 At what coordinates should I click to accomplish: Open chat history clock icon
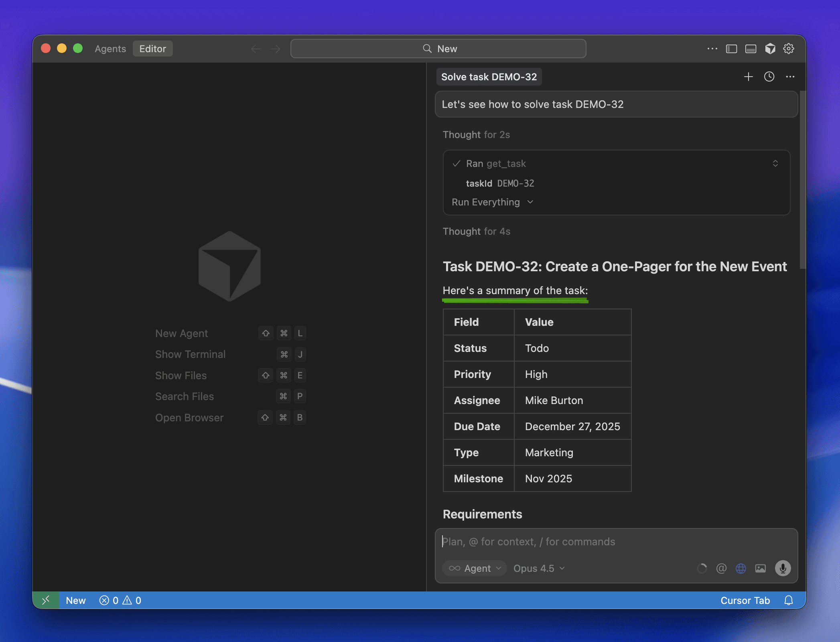tap(769, 77)
